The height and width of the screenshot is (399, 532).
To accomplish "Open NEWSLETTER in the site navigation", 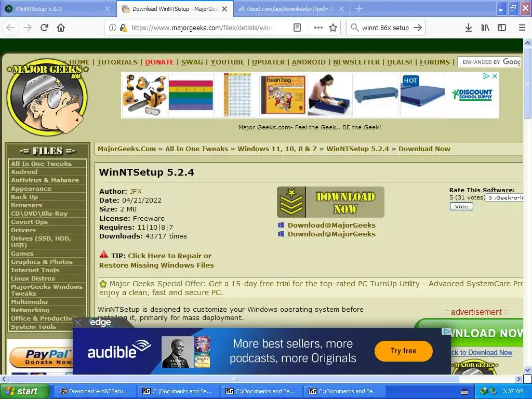I will click(x=356, y=62).
